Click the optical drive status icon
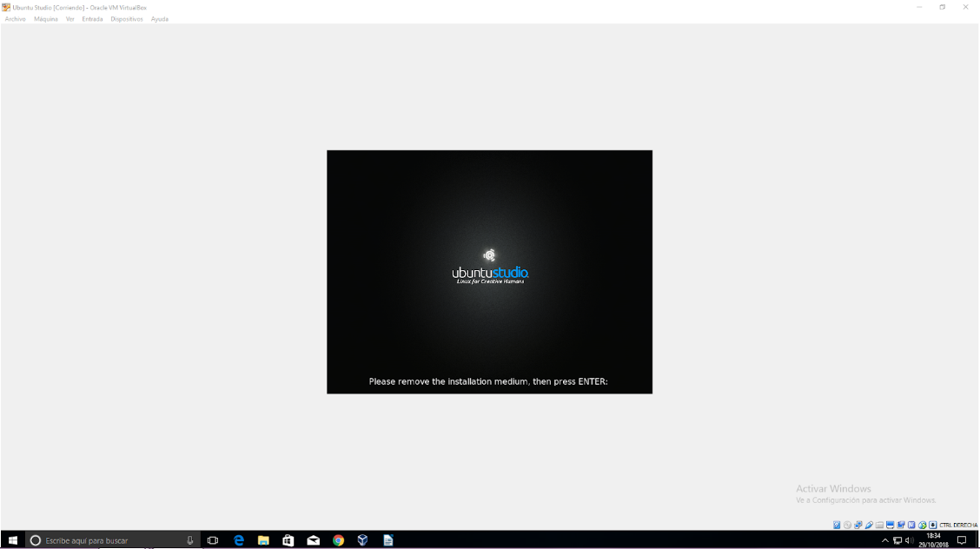Viewport: 980px width, 549px height. [x=847, y=525]
